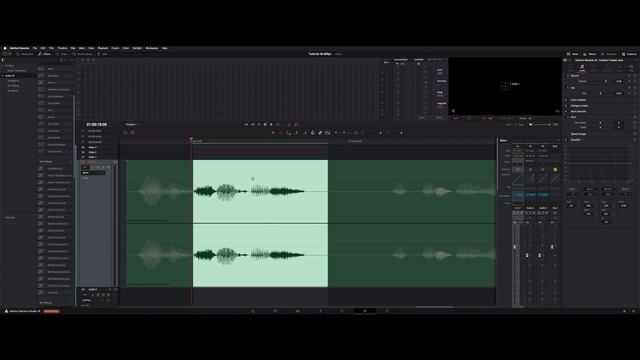
Task: Open the Fairlight menu
Action: (137, 48)
